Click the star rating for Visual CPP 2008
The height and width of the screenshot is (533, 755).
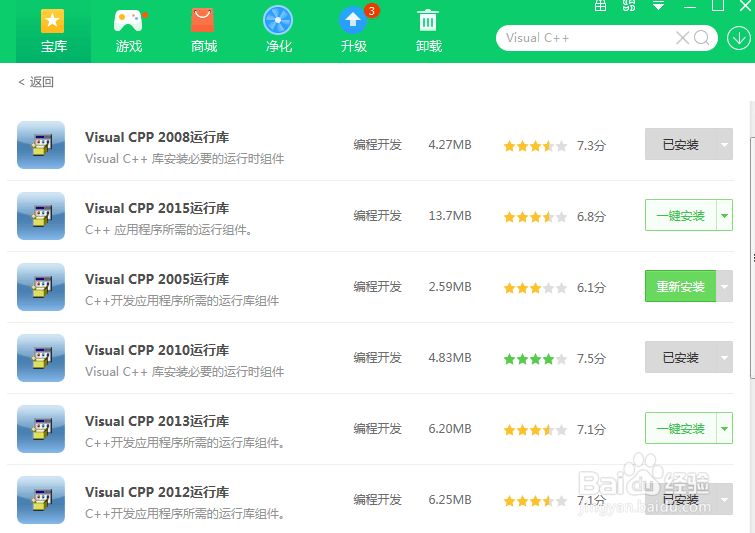[535, 145]
